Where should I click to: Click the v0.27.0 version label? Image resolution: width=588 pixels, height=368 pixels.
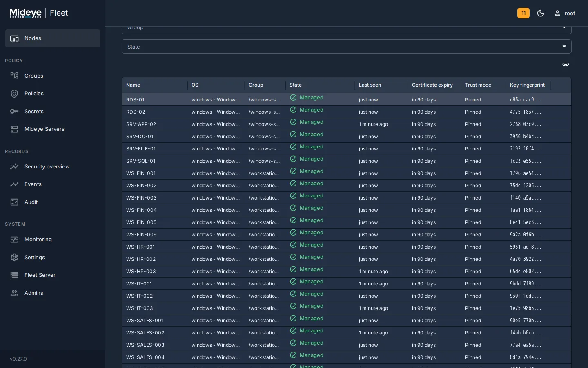(18, 359)
